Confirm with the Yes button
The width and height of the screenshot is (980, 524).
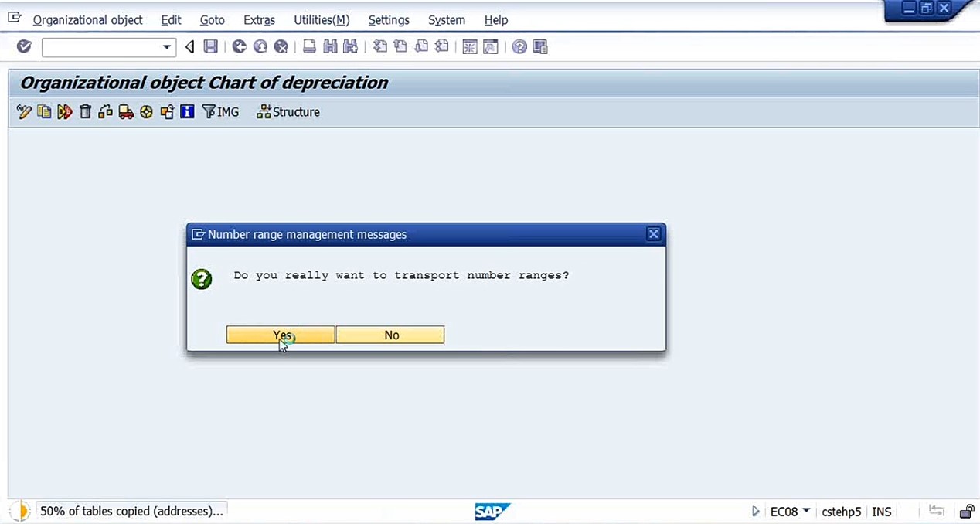pos(281,335)
